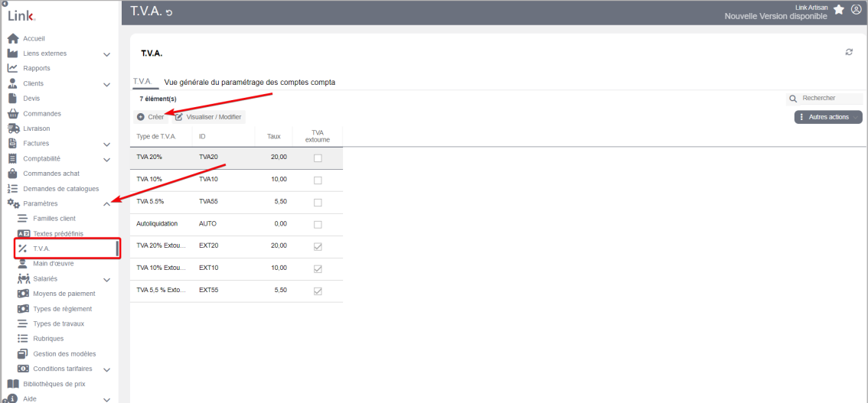868x403 pixels.
Task: Sort by Taux column header
Action: [x=273, y=136]
